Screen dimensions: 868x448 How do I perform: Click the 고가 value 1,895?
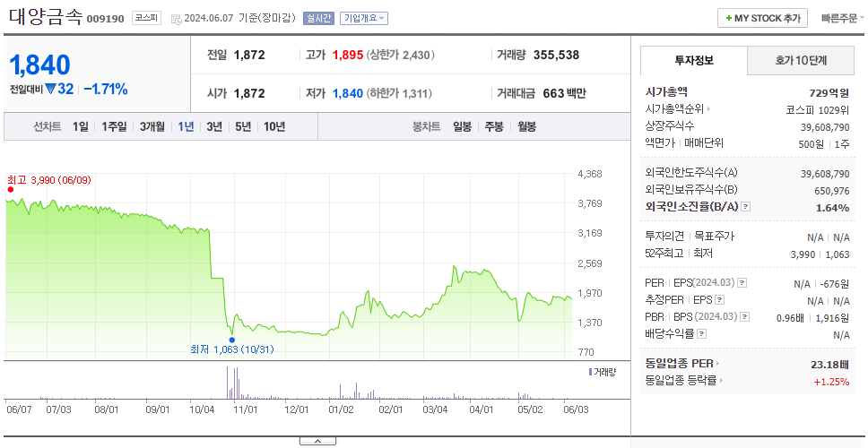[348, 56]
